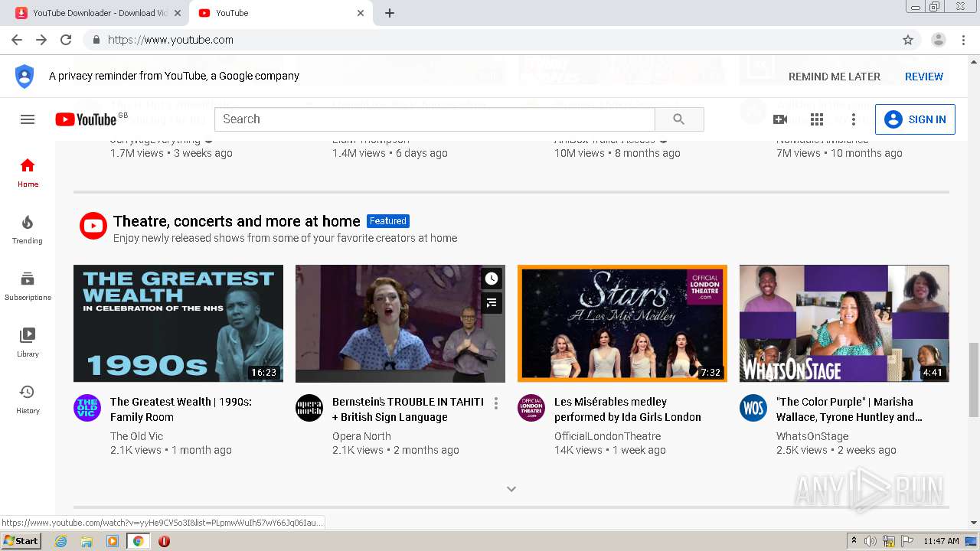Image resolution: width=980 pixels, height=551 pixels.
Task: Click the privacy shield icon
Action: click(x=24, y=77)
